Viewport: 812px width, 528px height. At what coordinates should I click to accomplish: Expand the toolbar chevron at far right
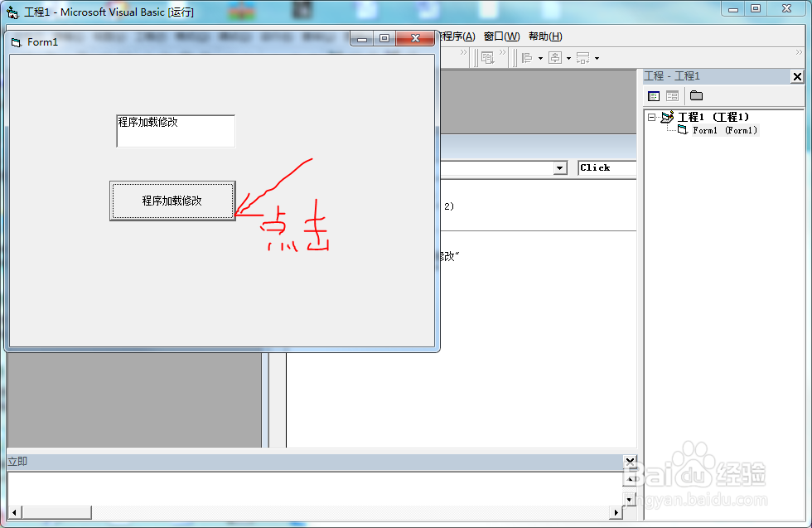pyautogui.click(x=799, y=52)
